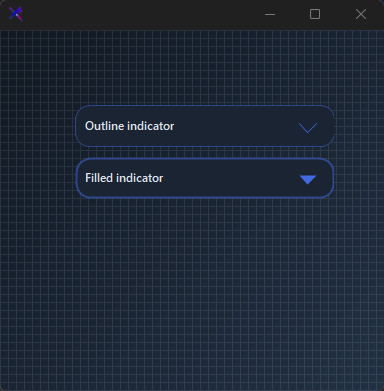Open the Filled indicator combo box
Viewport: 384px width, 391px height.
pos(205,178)
